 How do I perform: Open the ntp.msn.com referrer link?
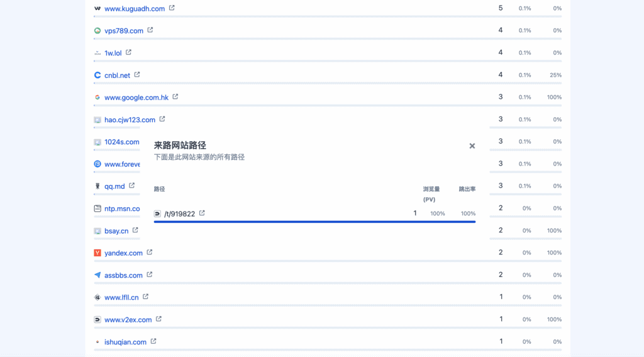click(122, 208)
